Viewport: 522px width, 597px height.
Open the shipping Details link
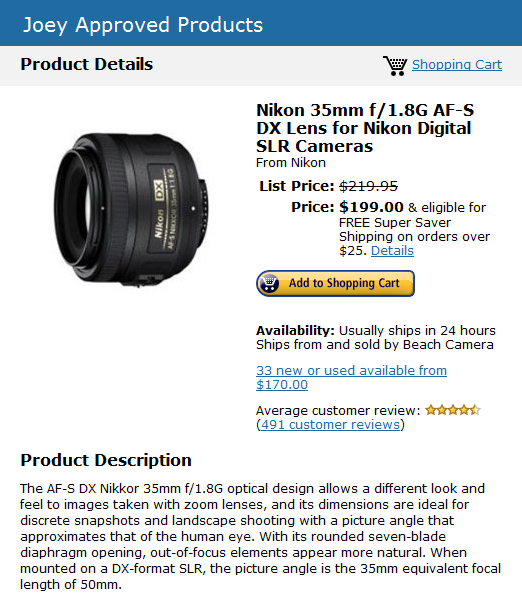coord(392,251)
